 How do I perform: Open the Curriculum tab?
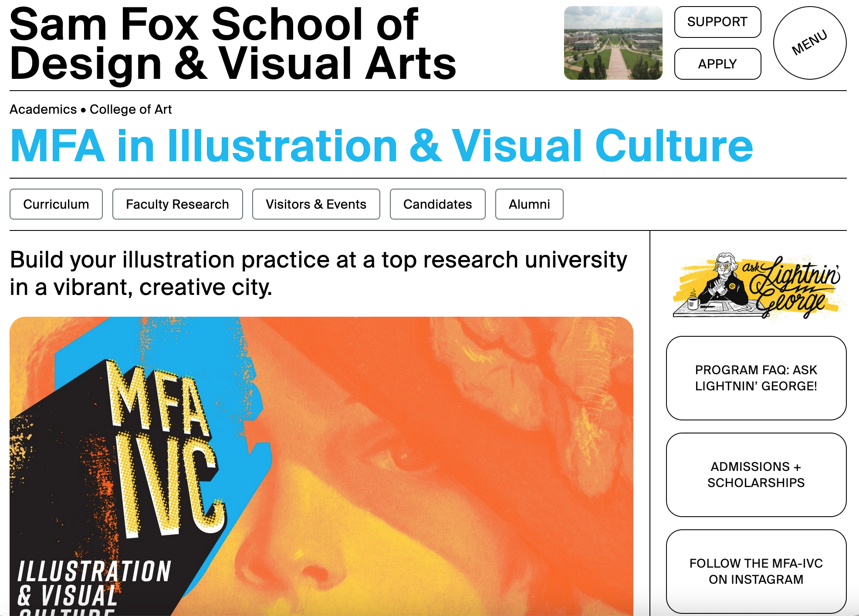56,204
